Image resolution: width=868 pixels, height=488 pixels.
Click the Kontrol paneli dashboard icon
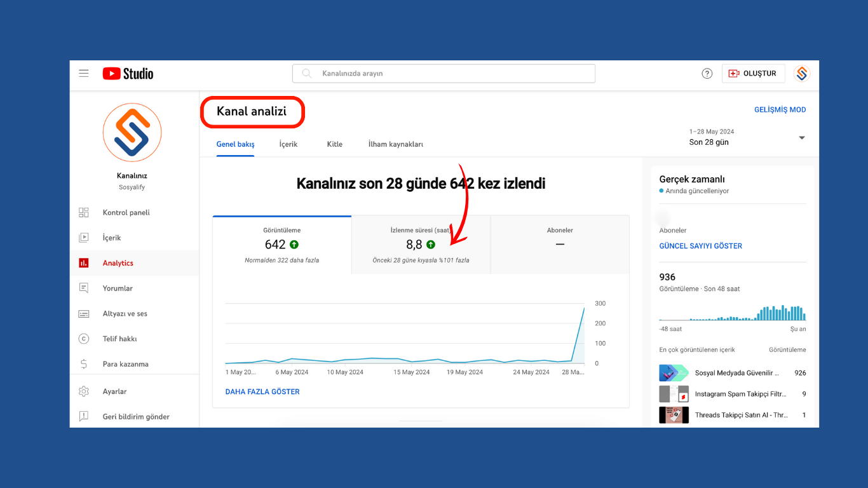(x=84, y=213)
